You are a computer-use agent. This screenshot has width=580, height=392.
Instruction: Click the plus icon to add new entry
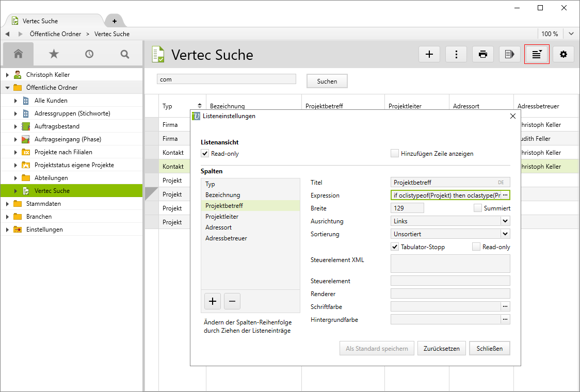click(429, 54)
